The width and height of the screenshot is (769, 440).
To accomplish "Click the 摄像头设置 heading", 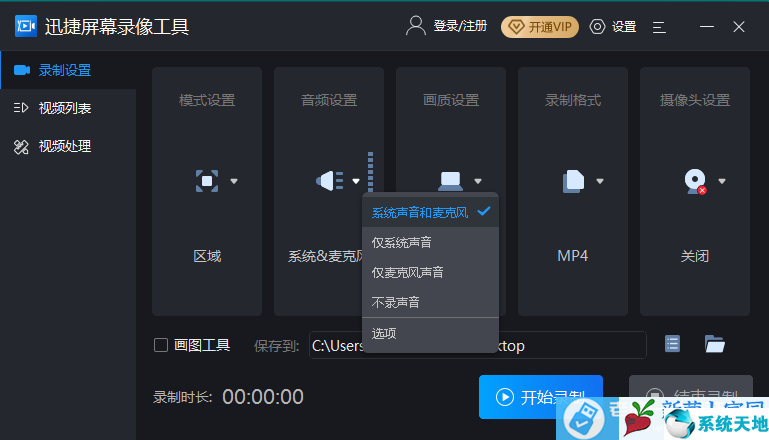I will [695, 100].
